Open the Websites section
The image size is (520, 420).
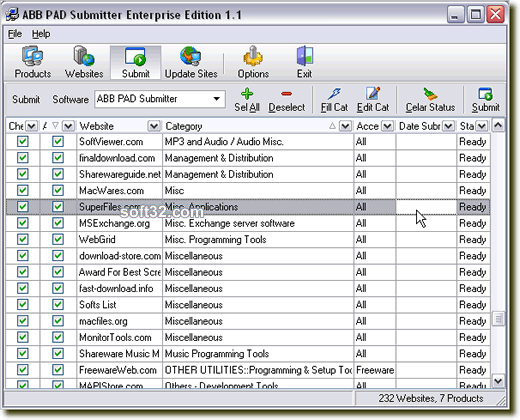pyautogui.click(x=84, y=62)
